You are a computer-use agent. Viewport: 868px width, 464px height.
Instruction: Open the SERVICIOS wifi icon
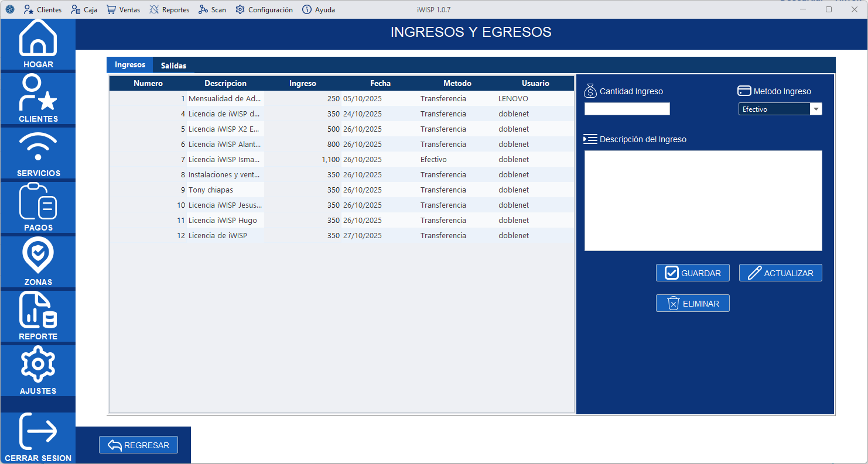coord(37,147)
